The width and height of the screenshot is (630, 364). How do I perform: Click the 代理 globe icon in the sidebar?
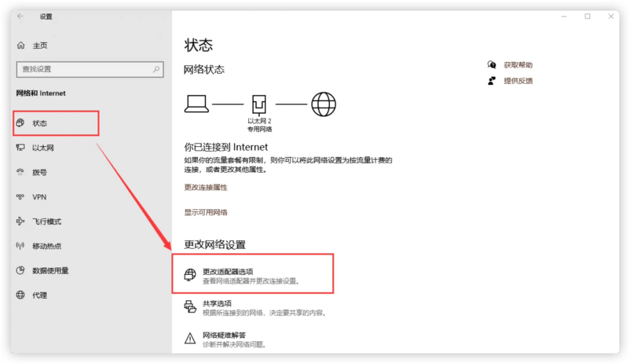coord(20,295)
